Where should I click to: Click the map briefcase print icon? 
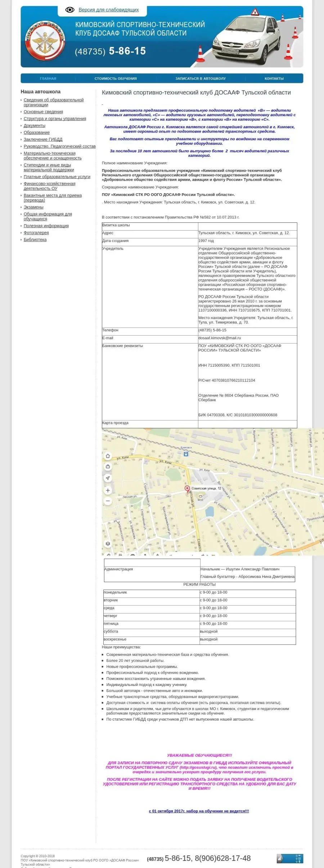108,466
